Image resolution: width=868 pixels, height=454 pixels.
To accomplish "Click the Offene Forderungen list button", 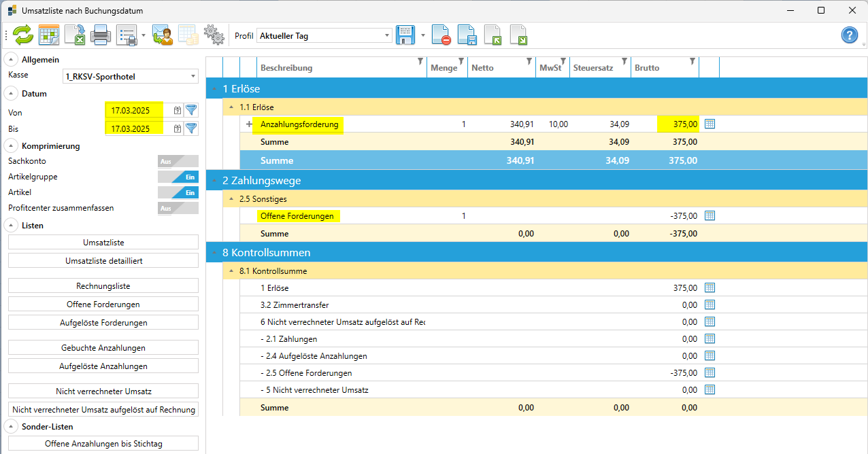I will (x=103, y=304).
